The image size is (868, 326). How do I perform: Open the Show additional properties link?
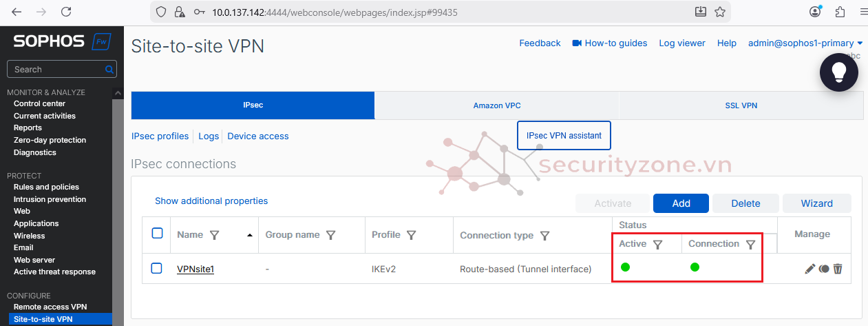coord(211,201)
